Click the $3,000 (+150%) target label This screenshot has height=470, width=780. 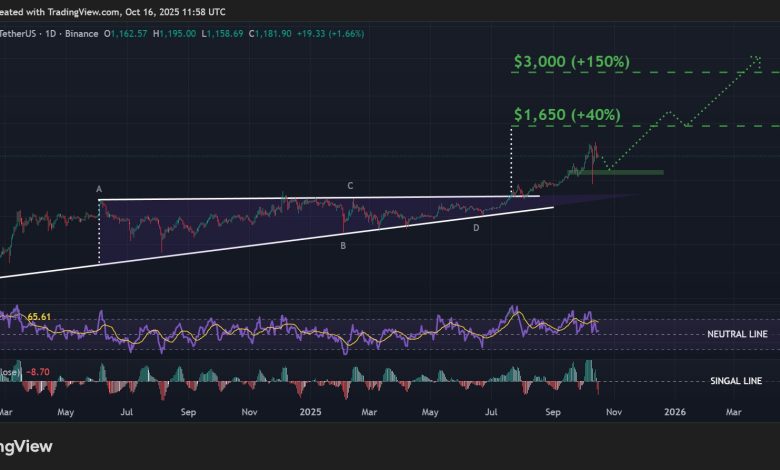coord(571,62)
